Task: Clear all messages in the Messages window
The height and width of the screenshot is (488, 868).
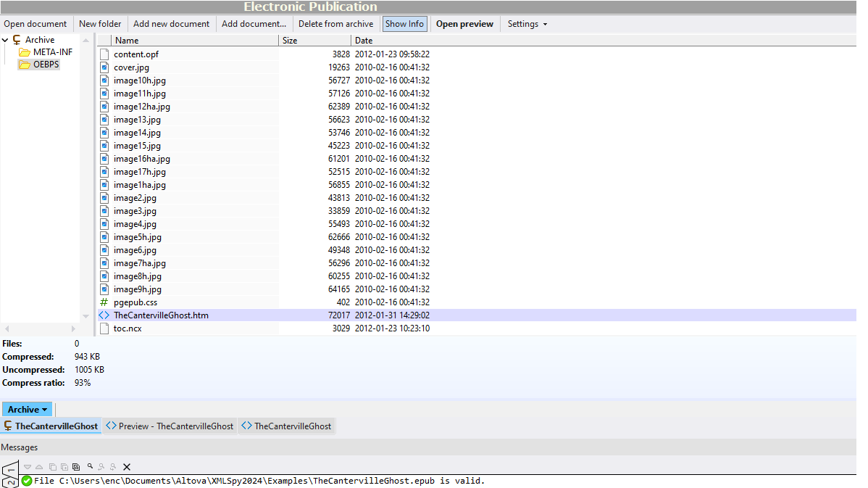Action: (126, 467)
